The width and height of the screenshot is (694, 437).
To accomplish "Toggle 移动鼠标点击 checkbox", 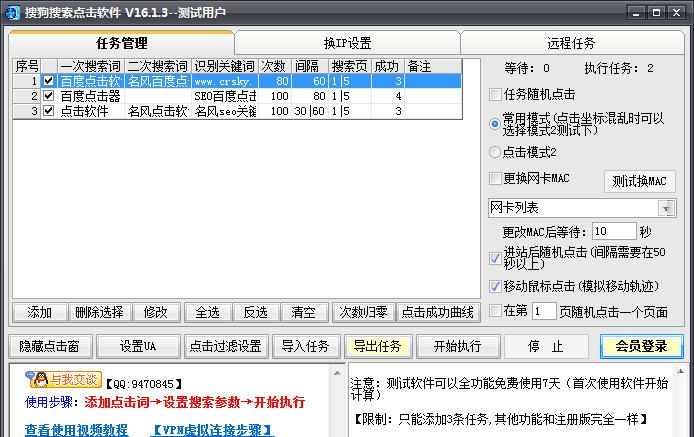I will (495, 286).
